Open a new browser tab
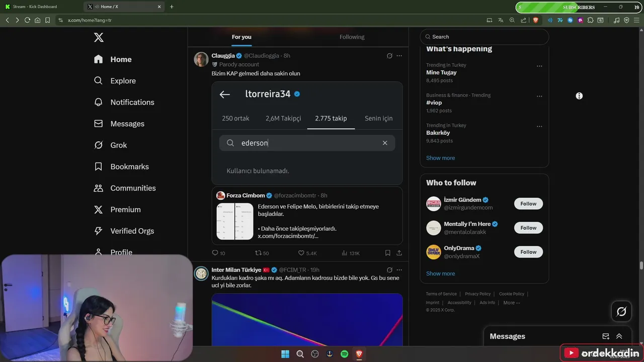This screenshot has width=644, height=362. point(172,7)
